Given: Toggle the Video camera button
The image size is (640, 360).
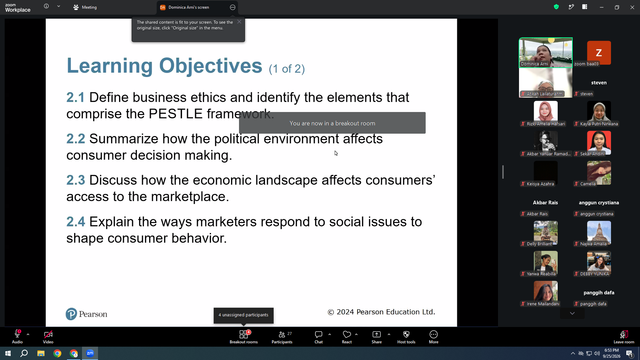Looking at the screenshot, I should (x=48, y=337).
